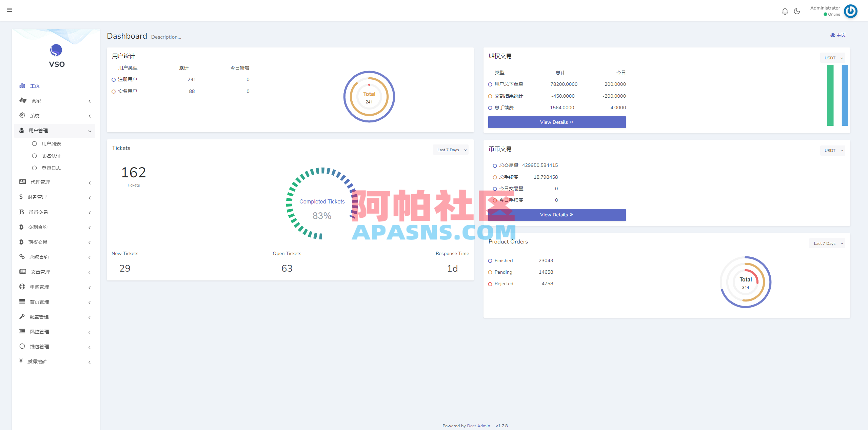The width and height of the screenshot is (868, 430).
Task: Click the 币币交易 Bitcoin sidebar icon
Action: (x=21, y=212)
